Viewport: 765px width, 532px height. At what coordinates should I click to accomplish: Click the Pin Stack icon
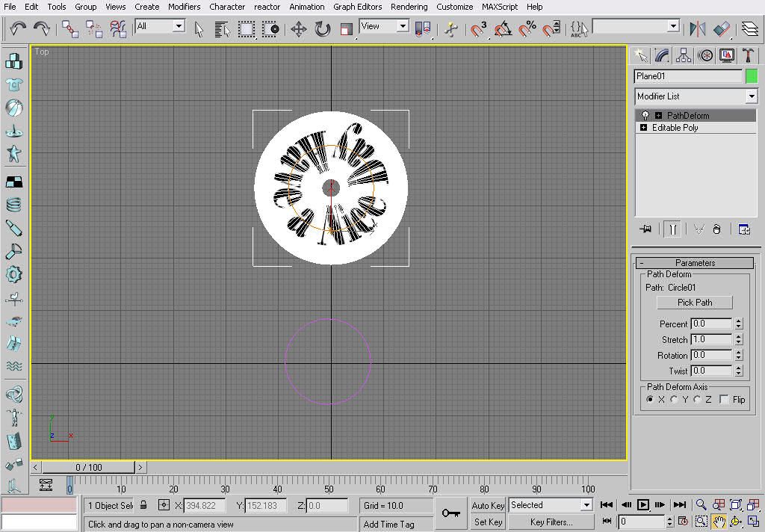645,229
